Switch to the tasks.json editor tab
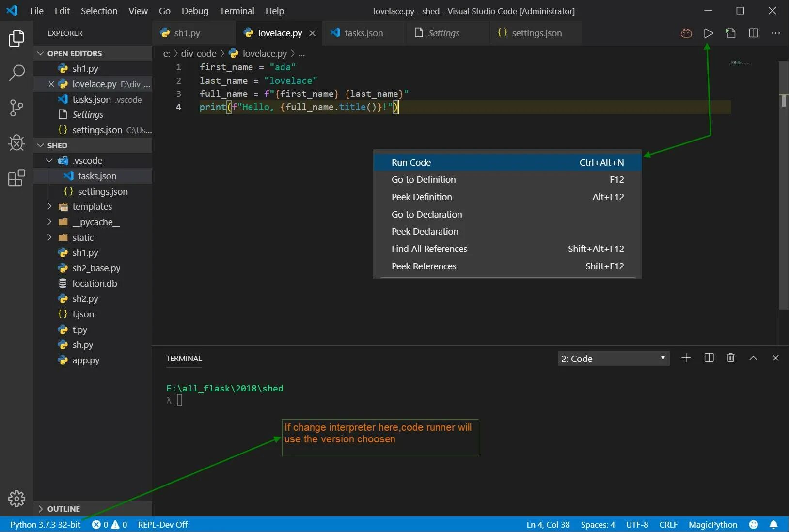Screen dimensions: 789x532 click(363, 33)
